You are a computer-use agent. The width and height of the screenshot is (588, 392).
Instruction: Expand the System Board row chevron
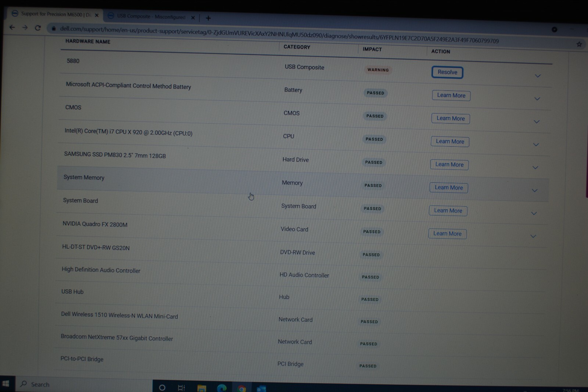[534, 213]
